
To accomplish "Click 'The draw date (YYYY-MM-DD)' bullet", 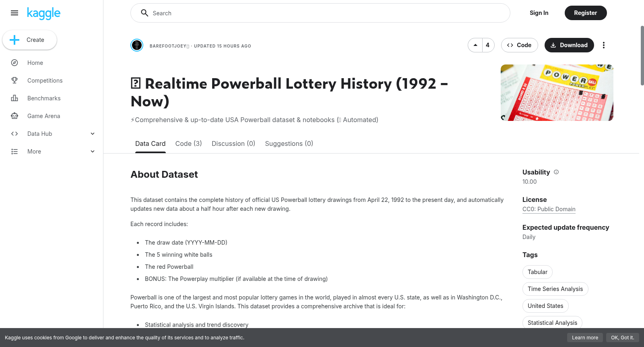I will 186,243.
